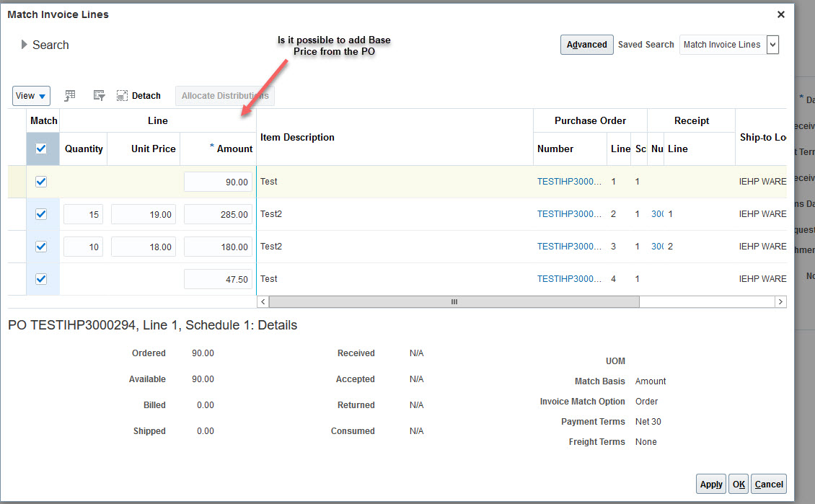Open the TESTIHP3000294 purchase order link
815x504 pixels.
569,181
